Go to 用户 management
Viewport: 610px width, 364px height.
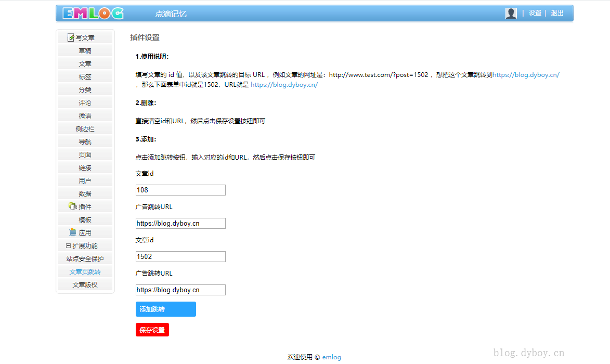(85, 180)
